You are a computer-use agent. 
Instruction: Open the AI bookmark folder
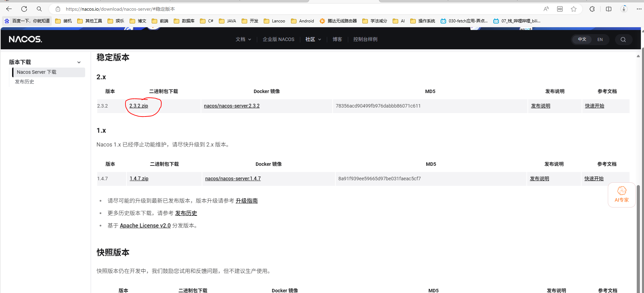click(x=399, y=21)
